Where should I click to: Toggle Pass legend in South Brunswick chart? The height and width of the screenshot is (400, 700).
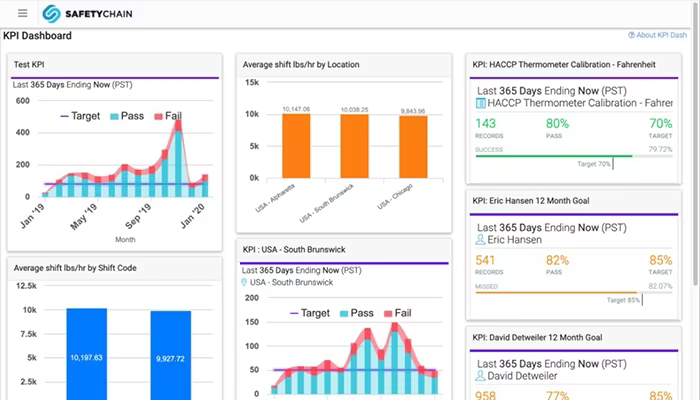(356, 313)
